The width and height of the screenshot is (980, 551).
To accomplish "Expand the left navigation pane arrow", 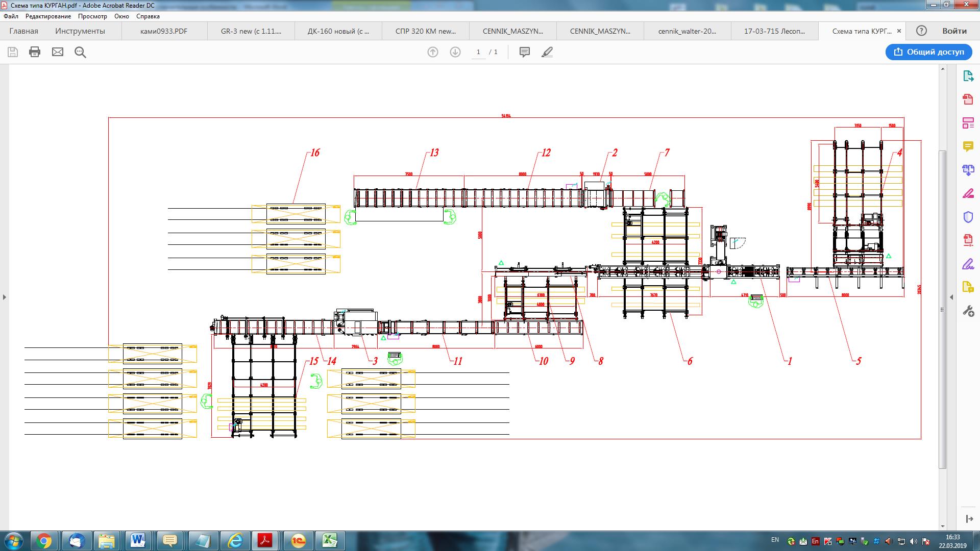I will click(x=5, y=297).
